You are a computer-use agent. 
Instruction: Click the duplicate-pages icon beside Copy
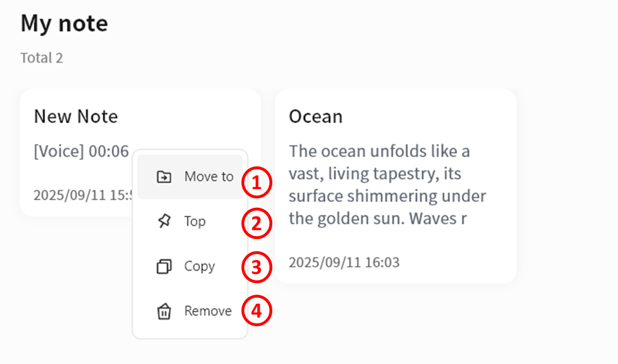[x=164, y=267]
